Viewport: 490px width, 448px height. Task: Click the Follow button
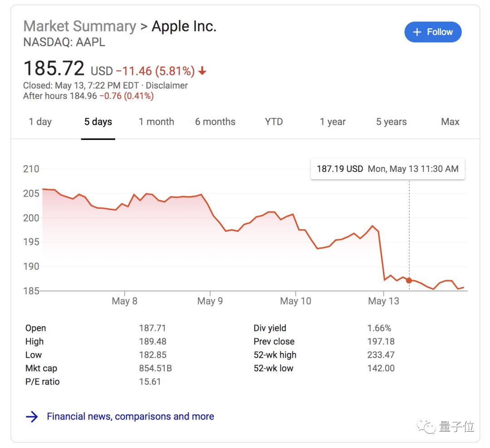(x=433, y=32)
